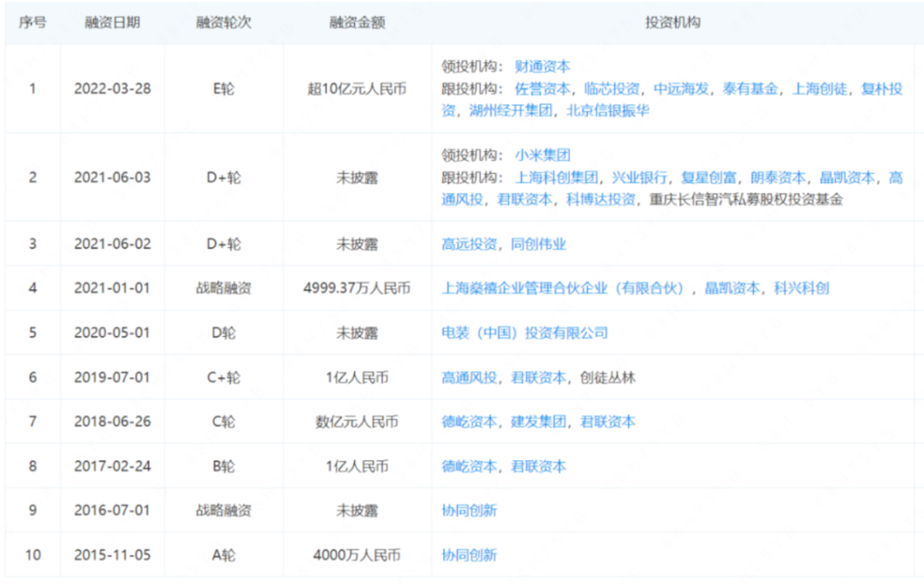924x584 pixels.
Task: Select the date 2022-03-28
Action: 113,89
